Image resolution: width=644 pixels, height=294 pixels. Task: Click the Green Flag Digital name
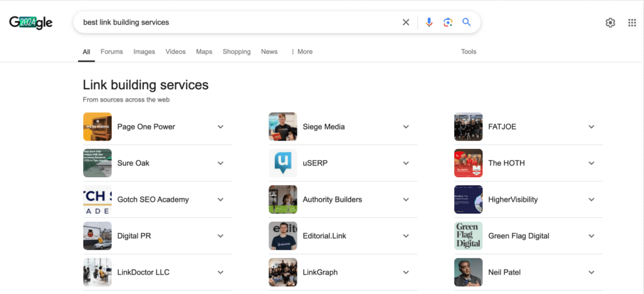(x=519, y=236)
